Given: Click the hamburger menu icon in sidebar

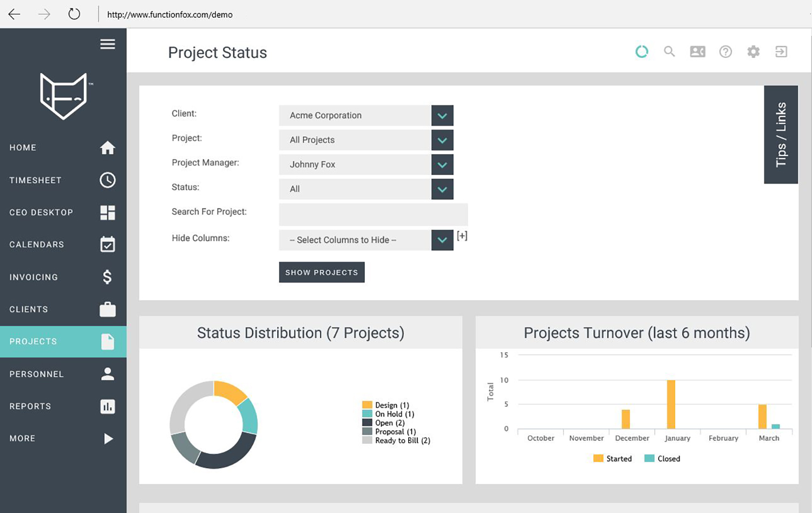Looking at the screenshot, I should (x=107, y=44).
